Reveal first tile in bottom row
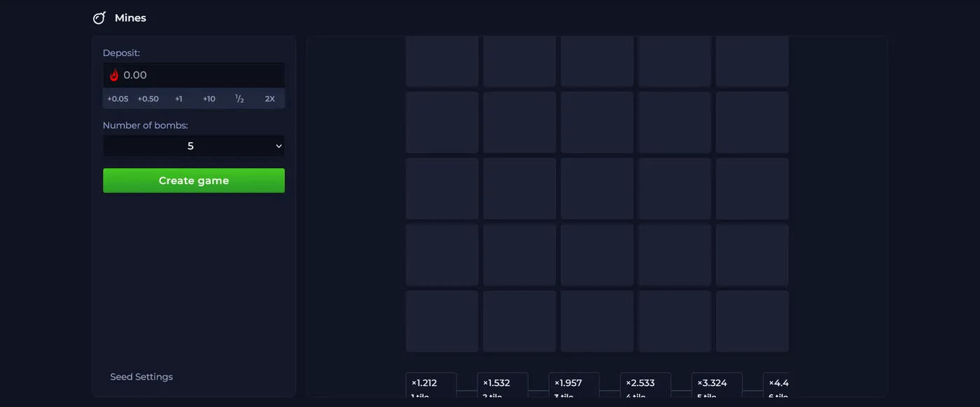Image resolution: width=980 pixels, height=407 pixels. pos(442,322)
